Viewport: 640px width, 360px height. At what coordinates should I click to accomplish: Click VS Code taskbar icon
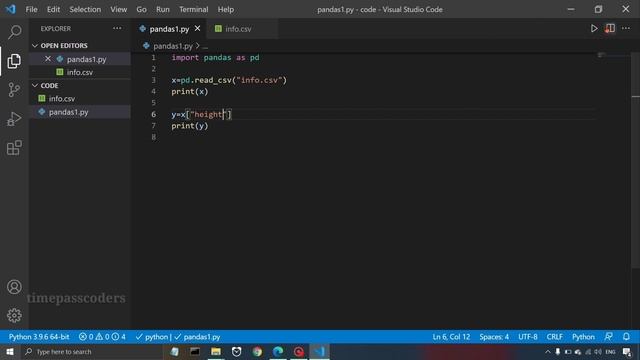click(x=320, y=351)
